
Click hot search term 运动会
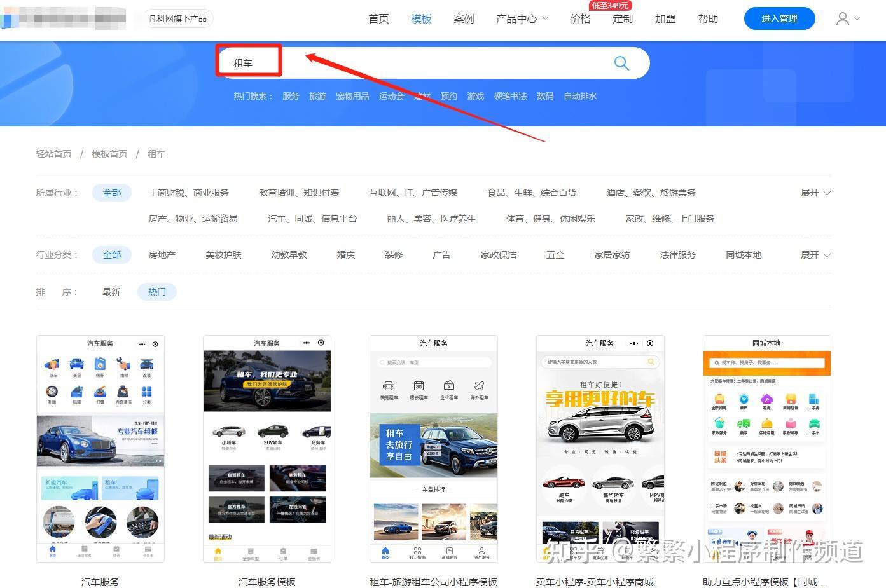tap(391, 96)
